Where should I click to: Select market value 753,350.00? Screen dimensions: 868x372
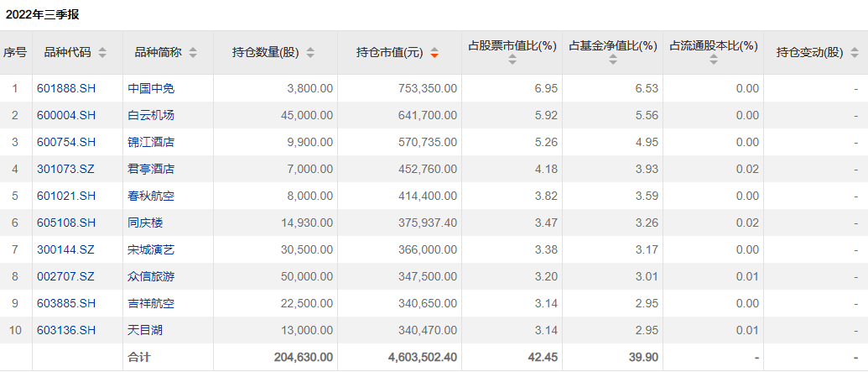[x=428, y=88]
